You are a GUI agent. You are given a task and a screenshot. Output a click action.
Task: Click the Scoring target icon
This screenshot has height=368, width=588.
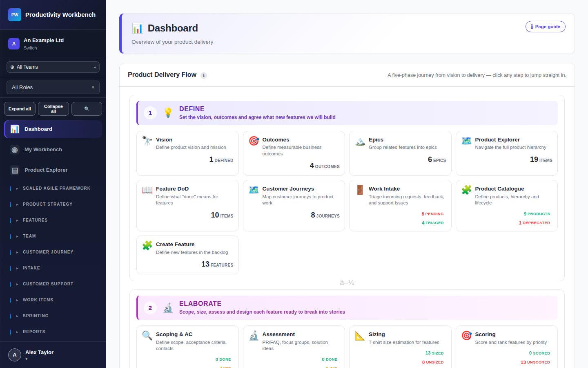(x=466, y=336)
